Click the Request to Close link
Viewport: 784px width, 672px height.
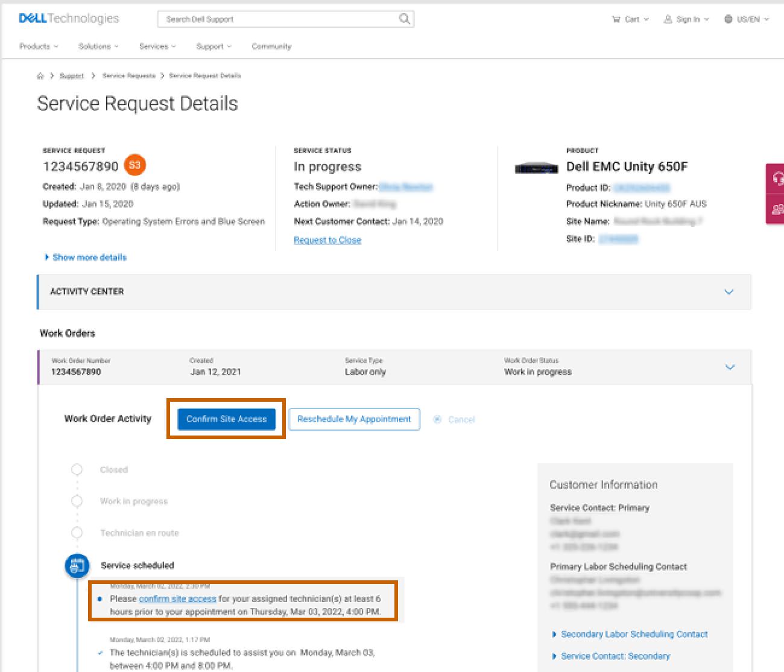(x=327, y=240)
